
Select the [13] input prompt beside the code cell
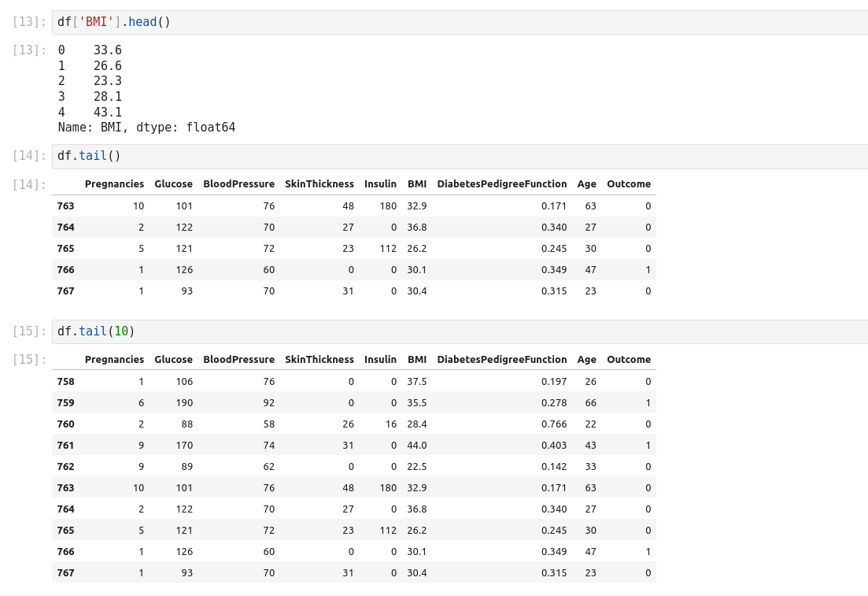pyautogui.click(x=29, y=22)
